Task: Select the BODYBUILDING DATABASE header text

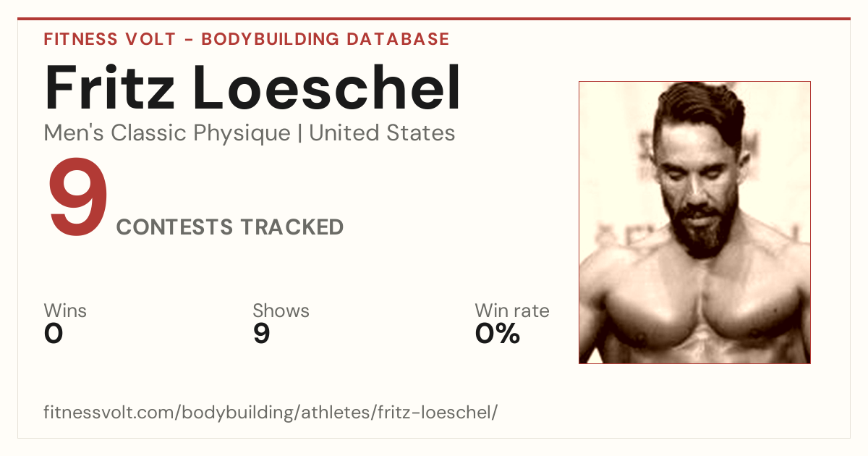Action: tap(325, 39)
